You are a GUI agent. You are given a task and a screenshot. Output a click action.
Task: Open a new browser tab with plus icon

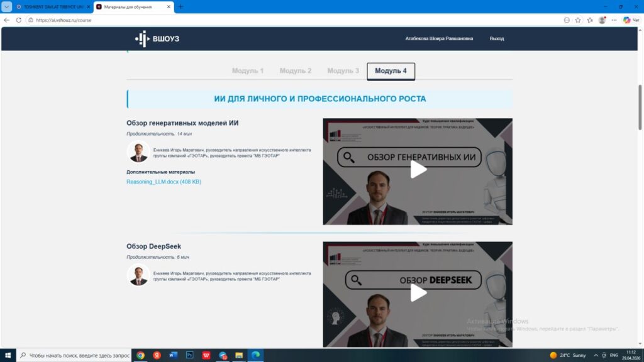coord(181,7)
